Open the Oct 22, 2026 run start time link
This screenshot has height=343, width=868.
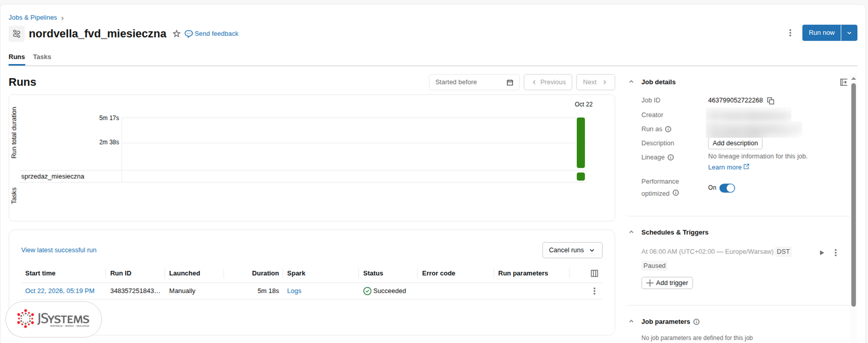[x=60, y=291]
